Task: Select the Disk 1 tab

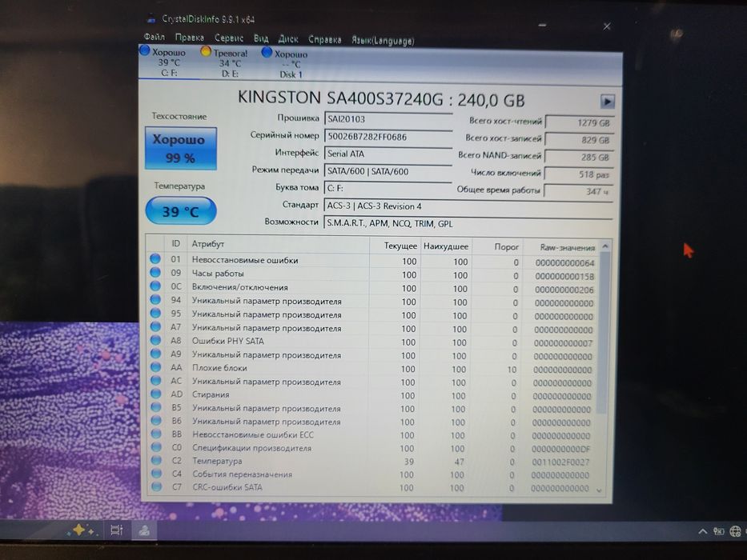Action: point(285,63)
